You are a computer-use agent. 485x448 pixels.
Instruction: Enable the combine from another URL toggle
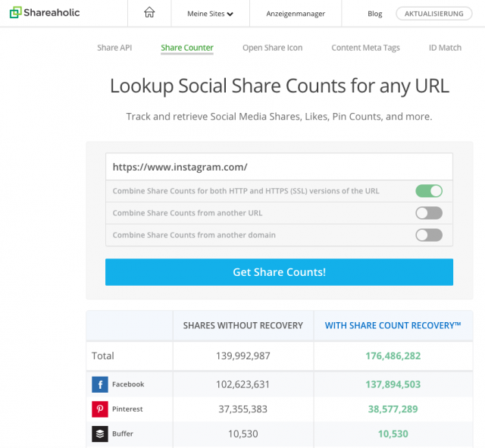point(429,213)
